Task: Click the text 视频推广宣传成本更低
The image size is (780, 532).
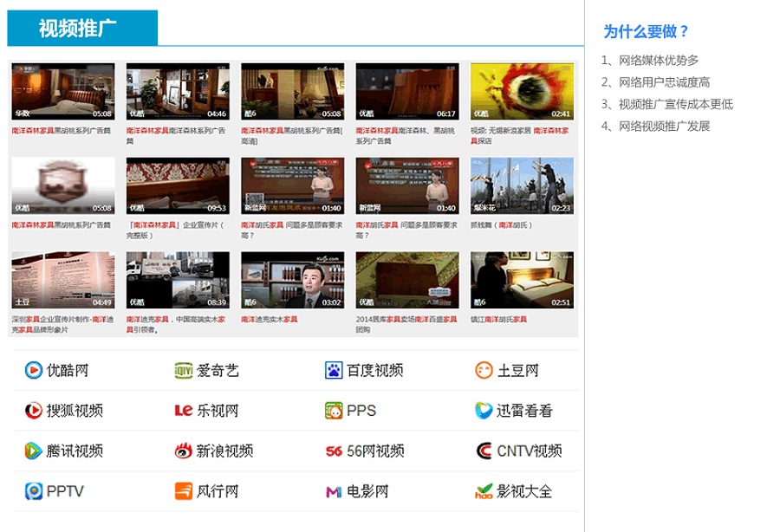Action: [675, 105]
